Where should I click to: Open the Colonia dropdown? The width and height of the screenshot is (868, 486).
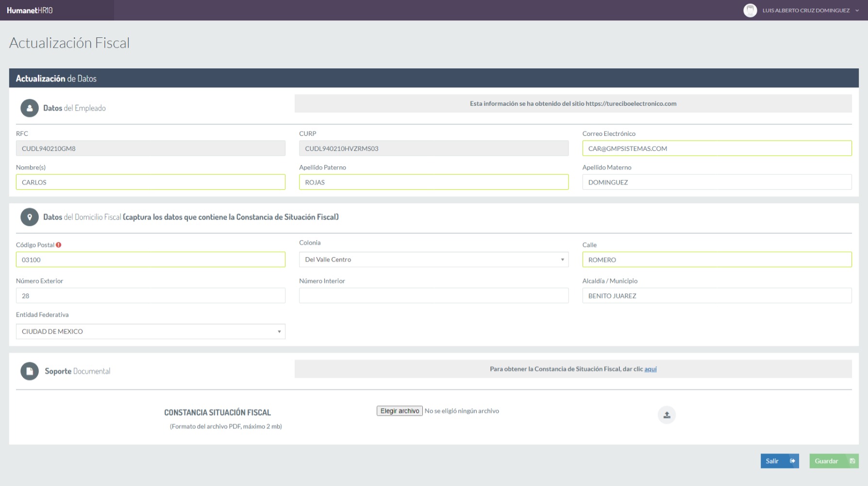tap(433, 259)
